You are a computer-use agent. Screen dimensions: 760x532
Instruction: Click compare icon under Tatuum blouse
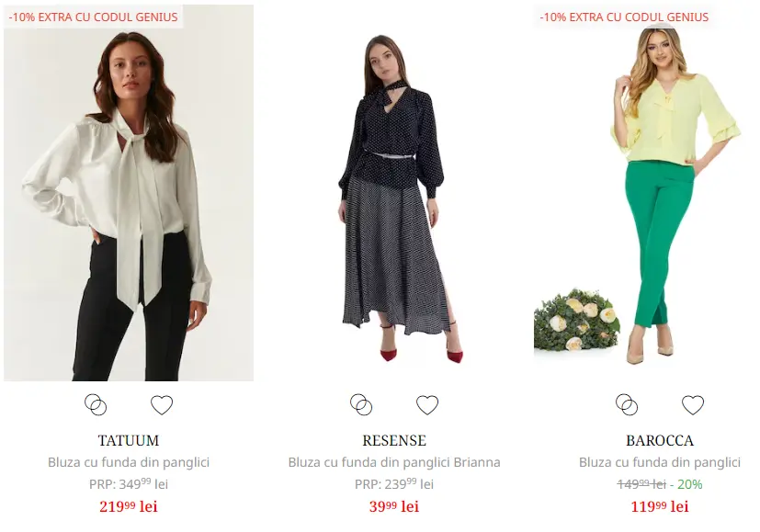(x=96, y=405)
